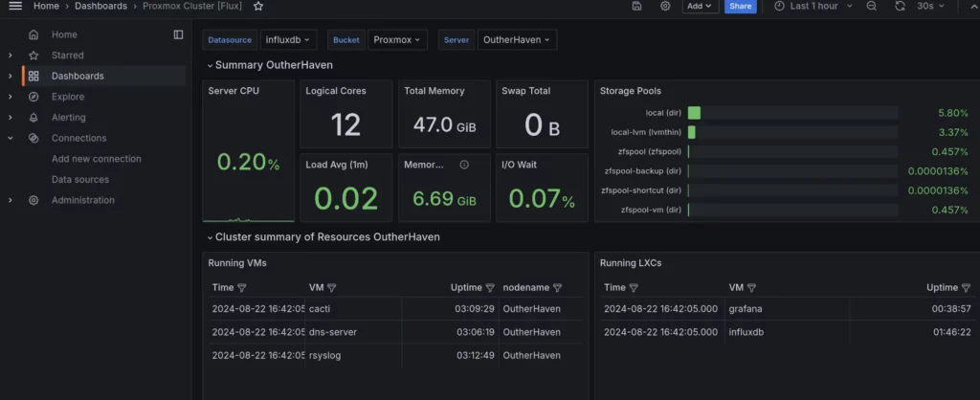Click the cacti VM cell
Screen dimensions: 980x400
coord(353,309)
